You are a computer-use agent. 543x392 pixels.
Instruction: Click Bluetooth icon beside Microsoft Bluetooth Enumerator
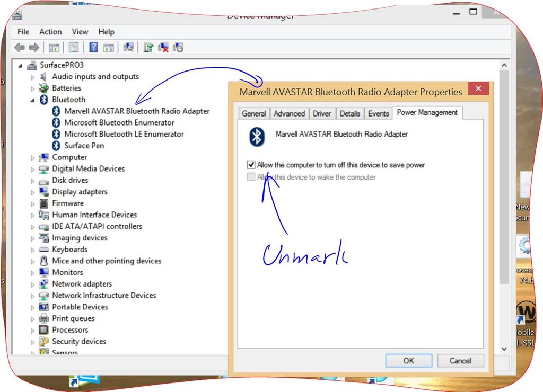click(56, 122)
